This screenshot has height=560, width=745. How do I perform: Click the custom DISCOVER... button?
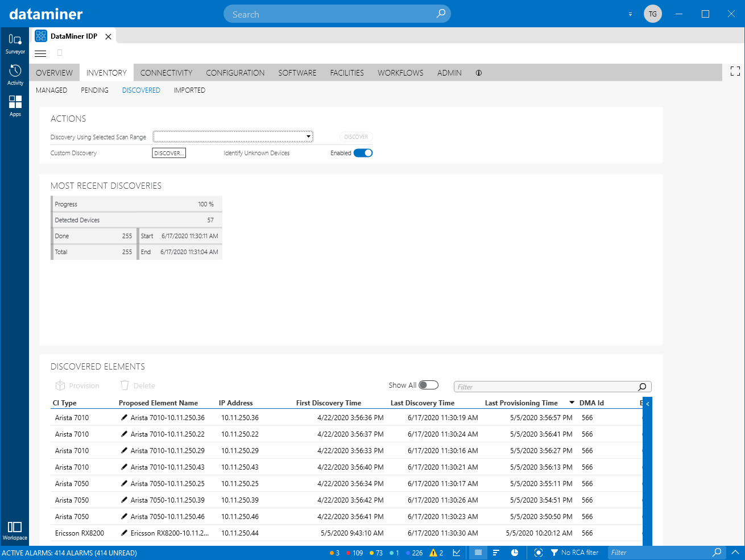tap(169, 153)
